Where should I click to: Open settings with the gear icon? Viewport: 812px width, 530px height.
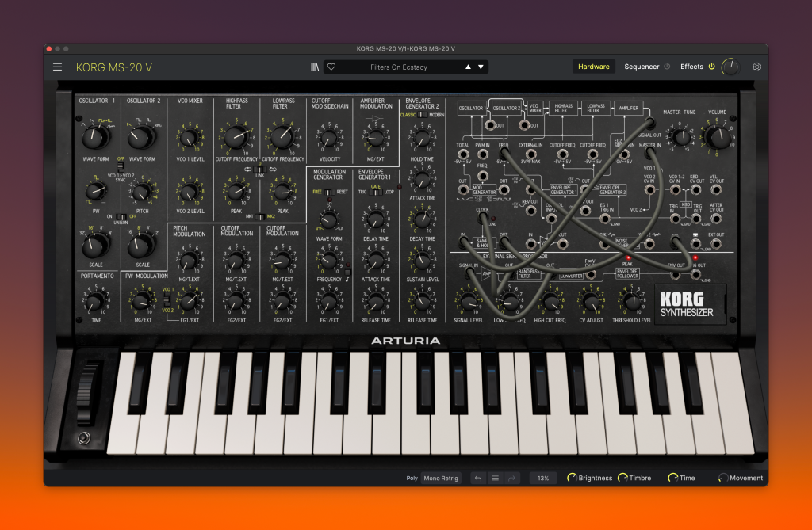pos(756,67)
